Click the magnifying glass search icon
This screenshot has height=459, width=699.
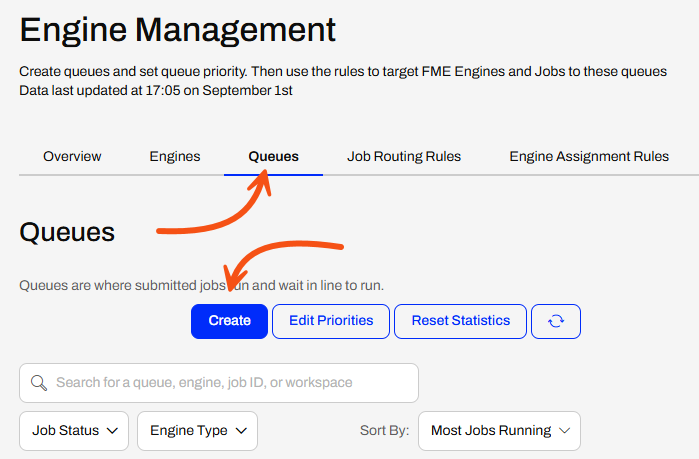[x=39, y=383]
